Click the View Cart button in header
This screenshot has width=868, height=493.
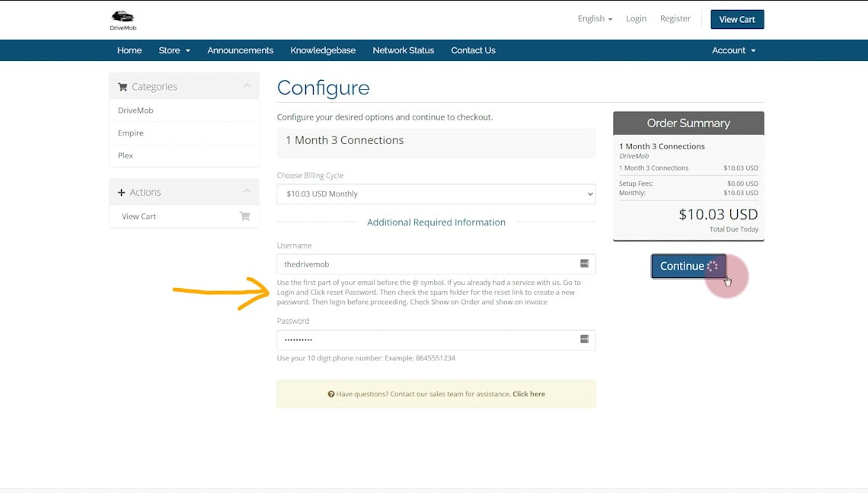(737, 19)
